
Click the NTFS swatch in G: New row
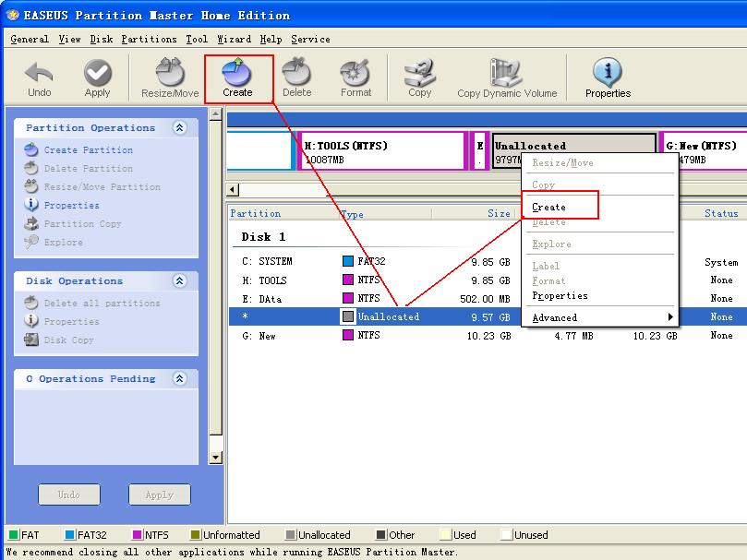348,335
